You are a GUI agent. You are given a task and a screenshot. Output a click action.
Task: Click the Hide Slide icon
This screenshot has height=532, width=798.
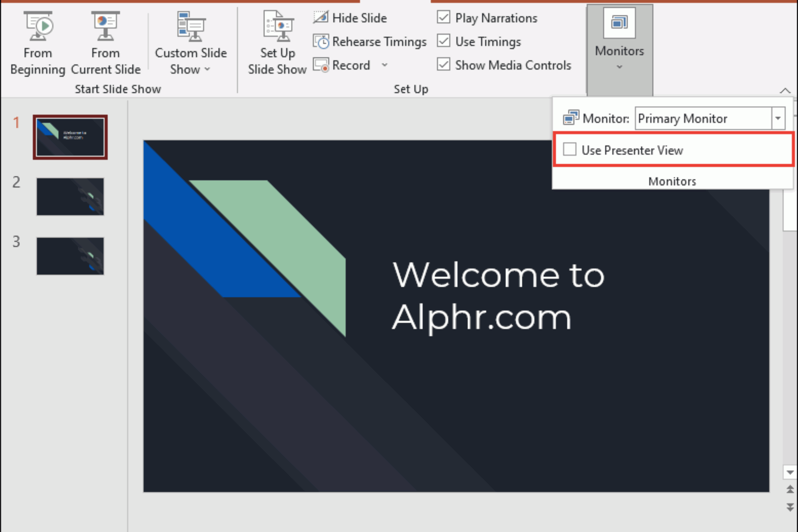pyautogui.click(x=321, y=17)
